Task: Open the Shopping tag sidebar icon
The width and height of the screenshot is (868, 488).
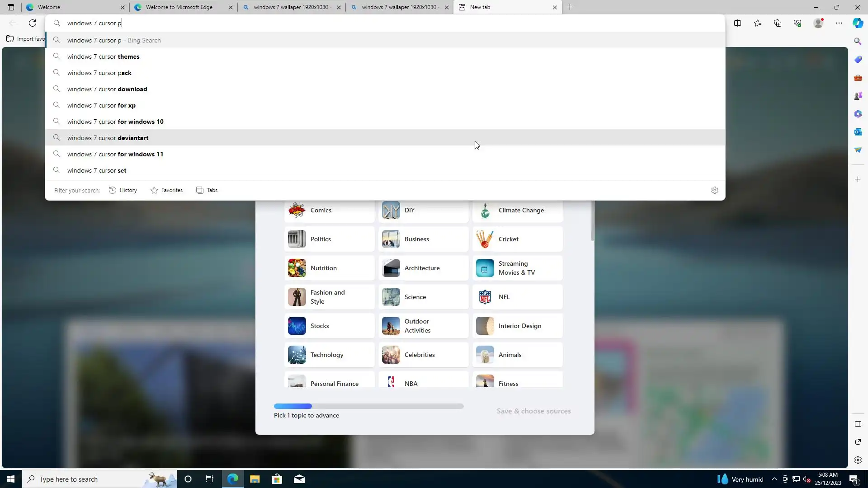Action: (858, 60)
